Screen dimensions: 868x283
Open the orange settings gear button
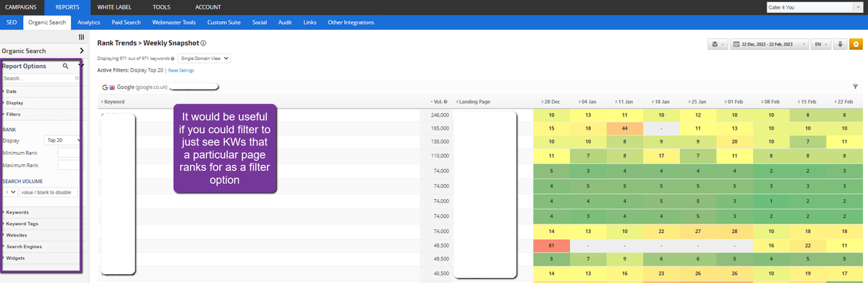[855, 44]
